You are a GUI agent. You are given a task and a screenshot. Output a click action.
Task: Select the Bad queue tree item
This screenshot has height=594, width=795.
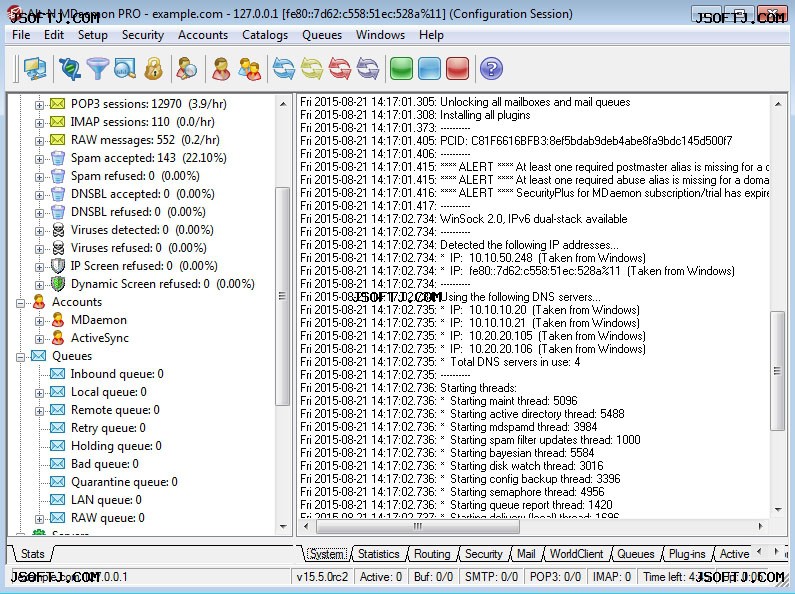[x=104, y=464]
